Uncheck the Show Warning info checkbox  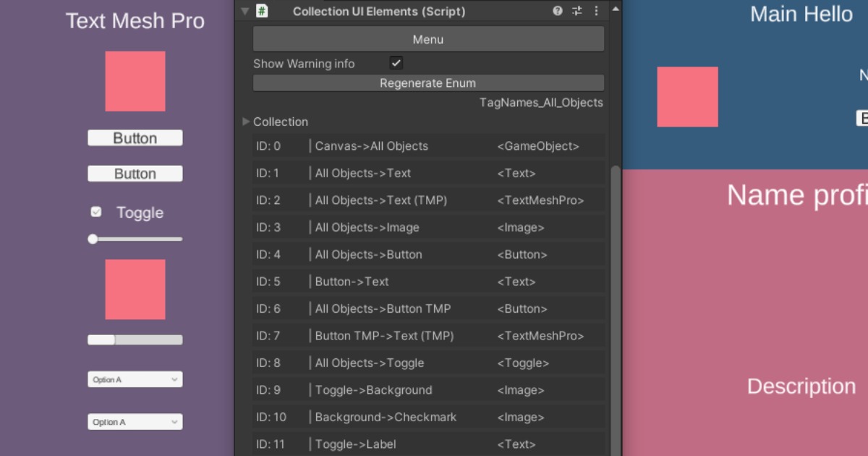click(x=396, y=64)
